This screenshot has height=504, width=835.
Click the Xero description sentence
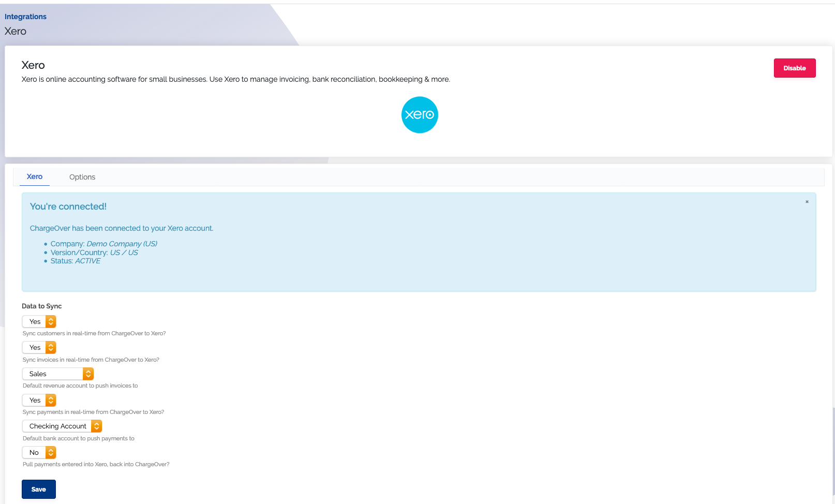click(x=236, y=79)
